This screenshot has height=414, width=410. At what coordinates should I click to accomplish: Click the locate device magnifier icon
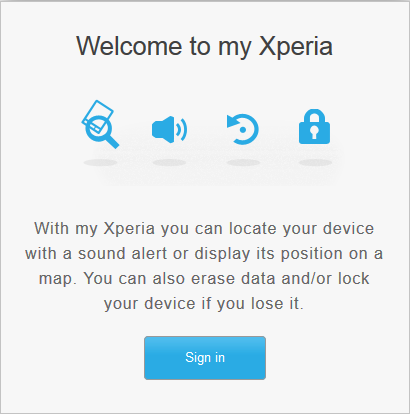click(100, 124)
